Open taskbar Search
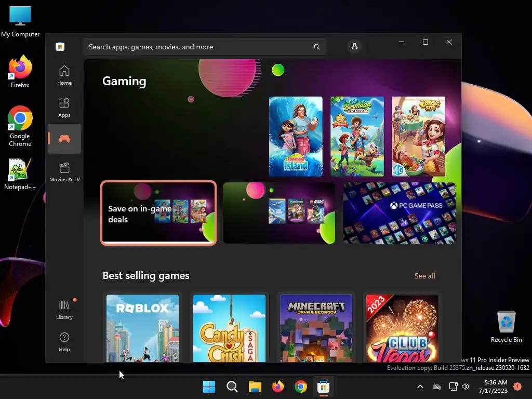This screenshot has width=532, height=399. pyautogui.click(x=232, y=387)
